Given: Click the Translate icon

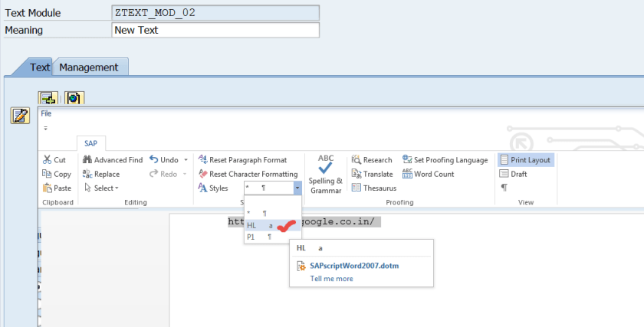Looking at the screenshot, I should pyautogui.click(x=356, y=174).
